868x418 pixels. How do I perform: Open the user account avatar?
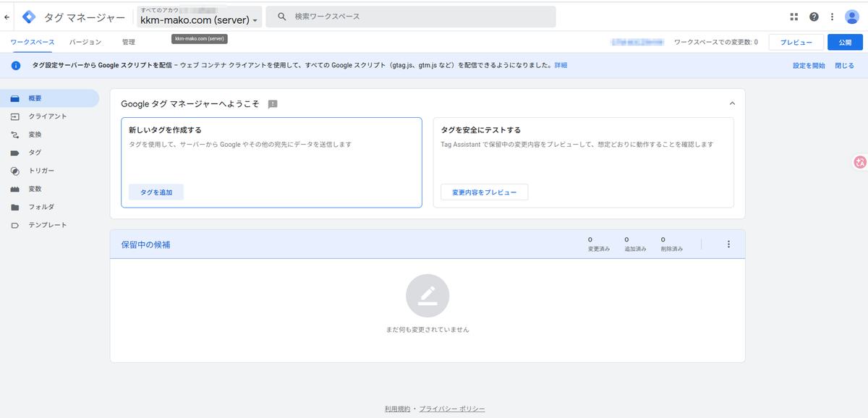coord(851,17)
